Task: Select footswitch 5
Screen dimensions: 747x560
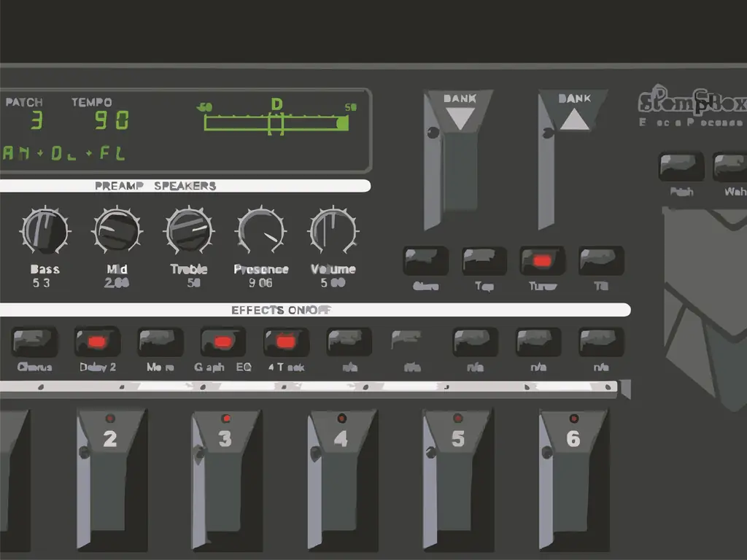Action: pos(457,478)
